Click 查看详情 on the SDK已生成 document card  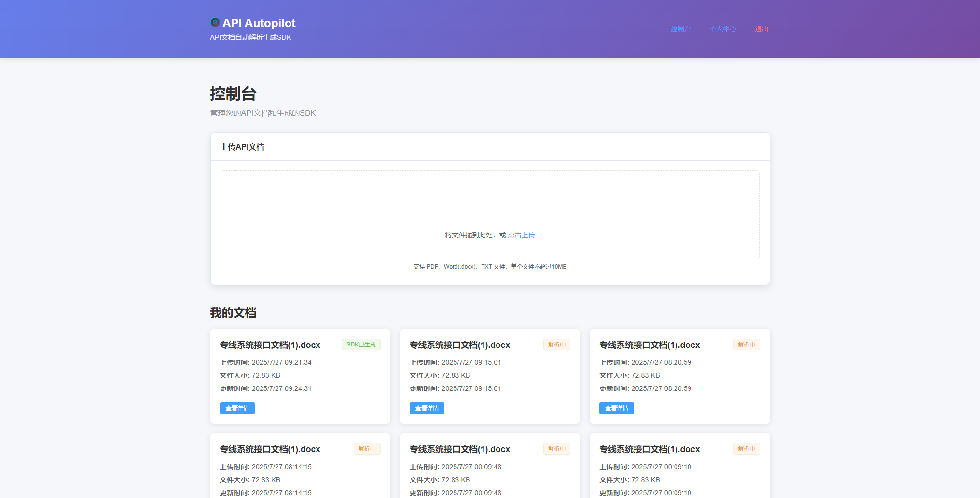237,408
